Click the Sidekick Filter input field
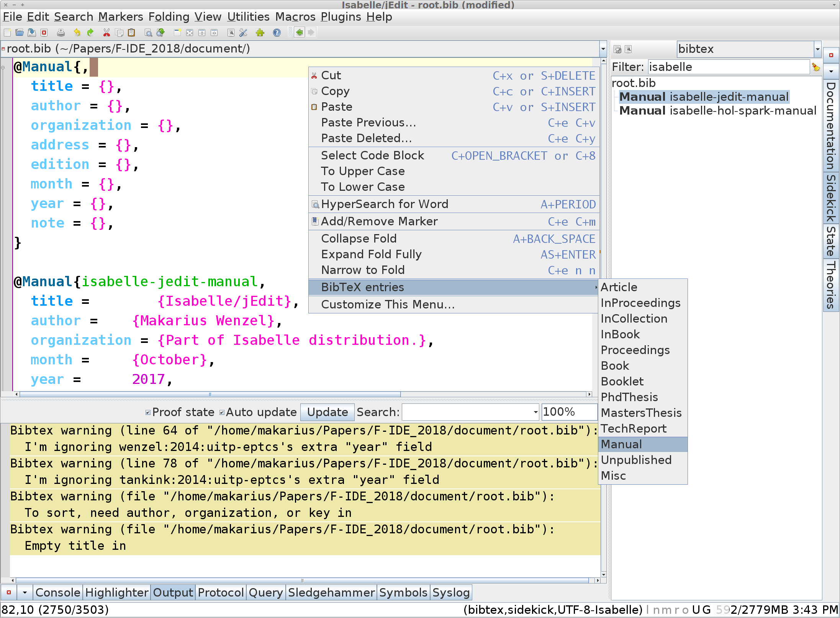This screenshot has width=840, height=618. click(x=729, y=67)
